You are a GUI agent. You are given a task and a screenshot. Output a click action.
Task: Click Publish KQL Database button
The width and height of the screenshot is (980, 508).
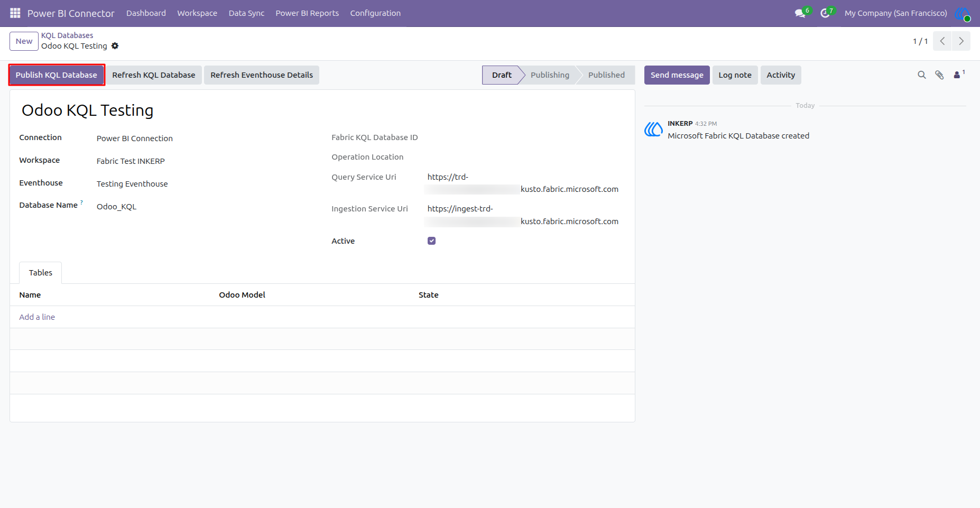57,75
